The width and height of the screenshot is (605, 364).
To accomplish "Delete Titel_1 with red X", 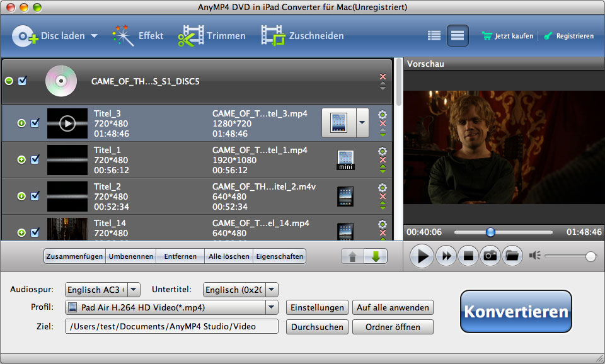I will click(x=383, y=160).
